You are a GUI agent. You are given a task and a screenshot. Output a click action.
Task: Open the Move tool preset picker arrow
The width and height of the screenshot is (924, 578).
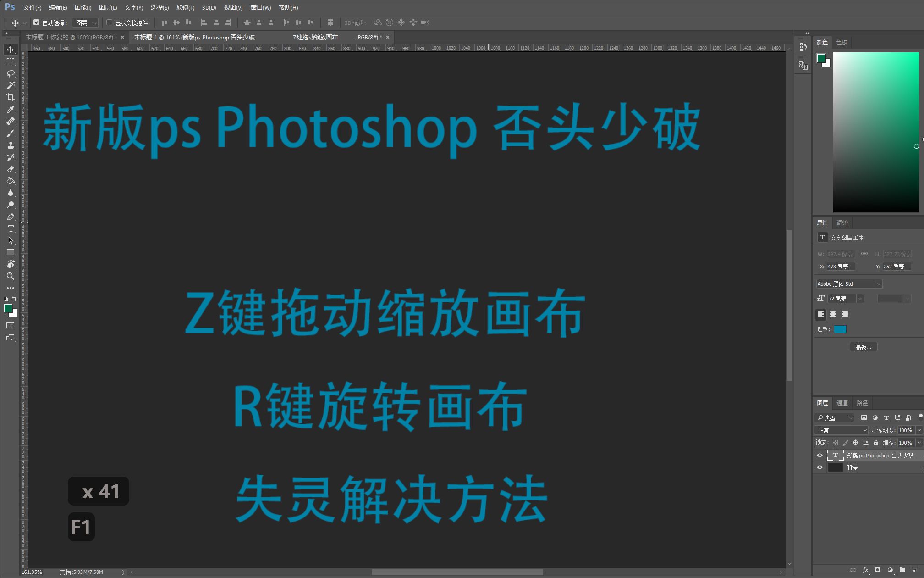point(24,23)
